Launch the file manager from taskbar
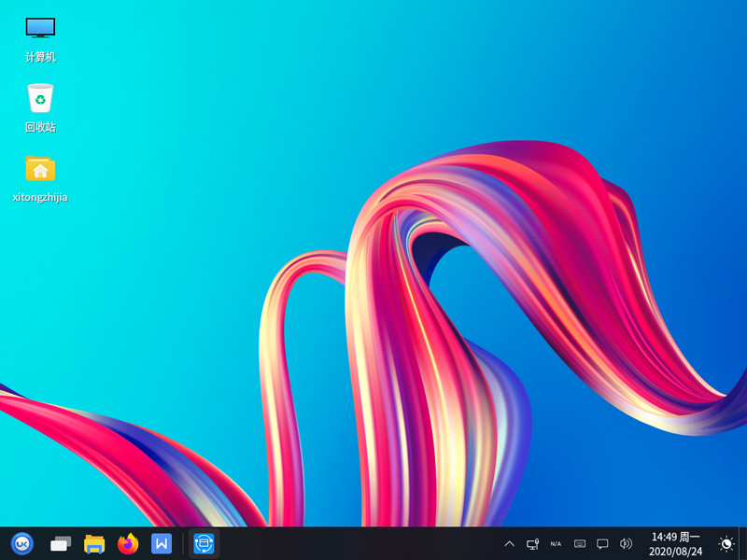This screenshot has height=560, width=747. (x=94, y=543)
